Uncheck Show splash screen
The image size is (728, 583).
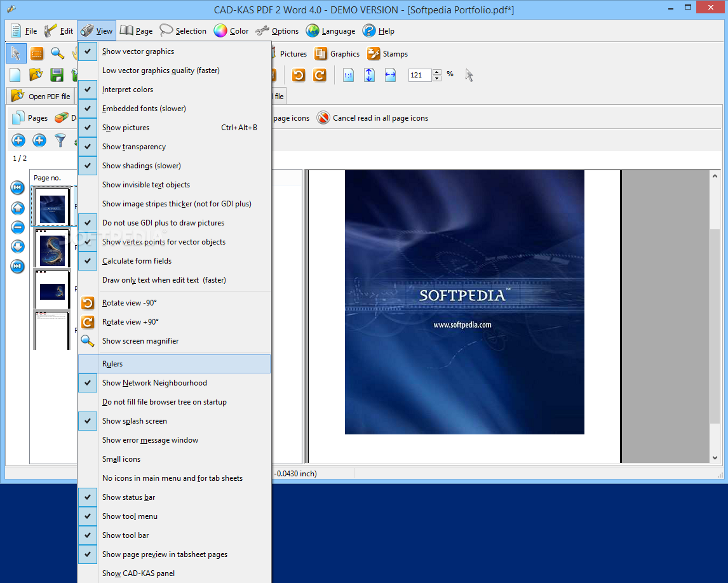(135, 421)
